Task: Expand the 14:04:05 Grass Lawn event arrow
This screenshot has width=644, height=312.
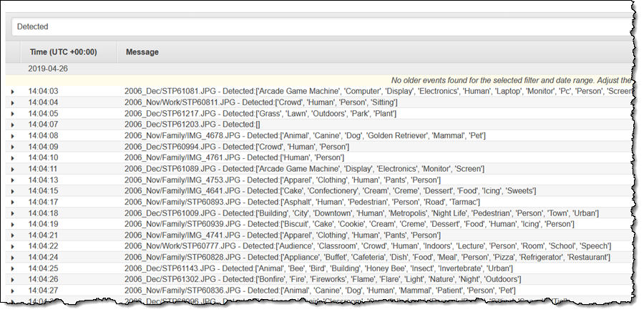Action: coord(13,114)
